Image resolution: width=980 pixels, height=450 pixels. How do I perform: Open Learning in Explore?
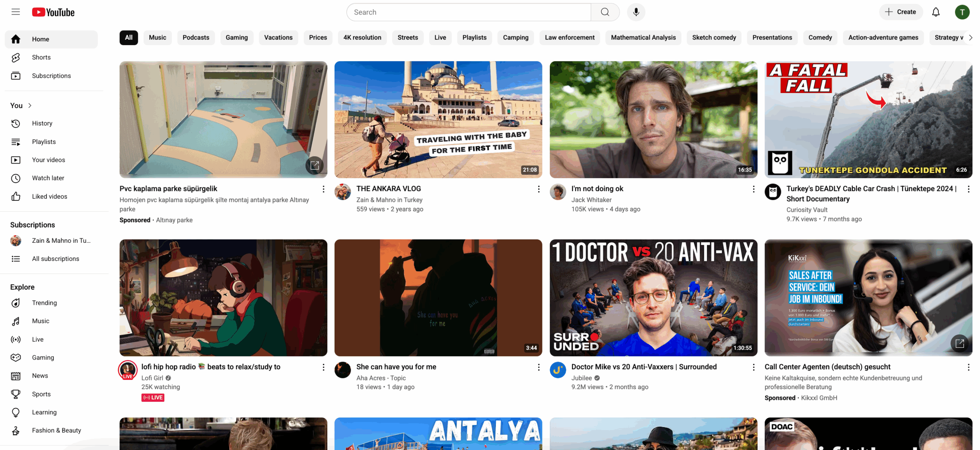coord(51,412)
